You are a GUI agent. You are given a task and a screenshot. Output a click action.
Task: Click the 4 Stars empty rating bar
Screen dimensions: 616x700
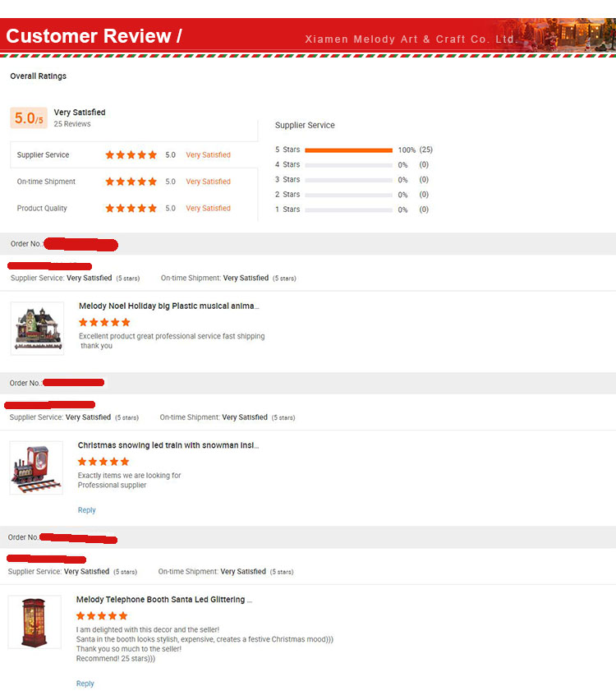point(348,165)
